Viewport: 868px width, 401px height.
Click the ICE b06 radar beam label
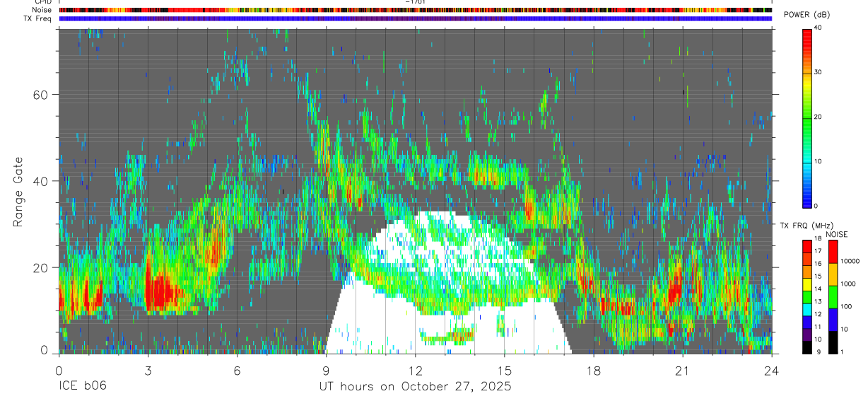point(83,386)
